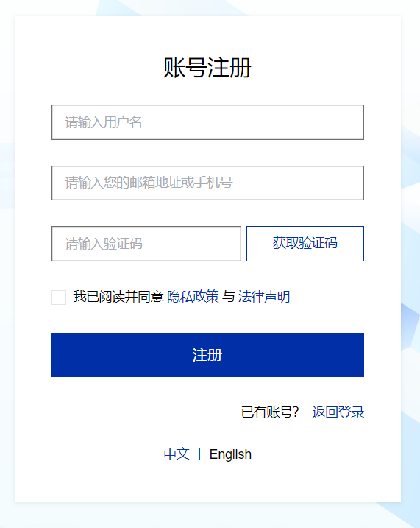Open the 隐私政策 privacy policy link
Screen dimensions: 420x528
(x=193, y=297)
